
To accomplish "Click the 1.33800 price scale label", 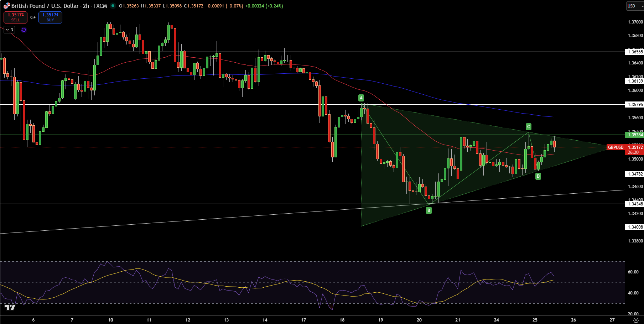I will coord(635,241).
